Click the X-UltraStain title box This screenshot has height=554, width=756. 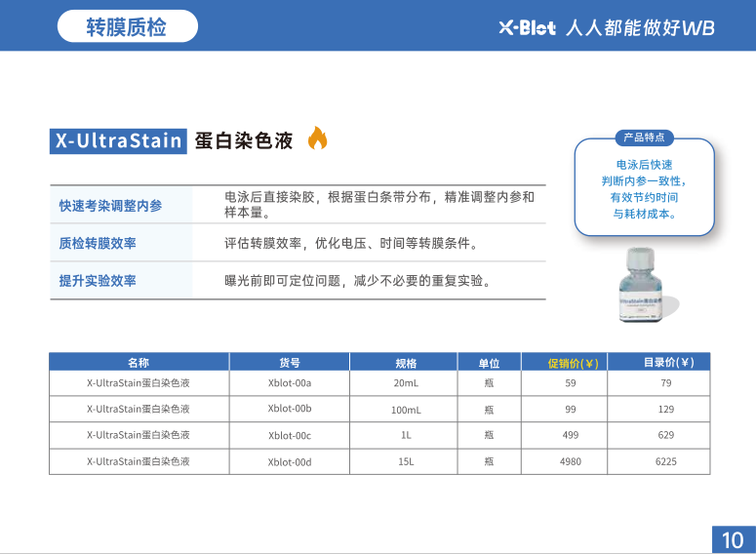coord(118,141)
